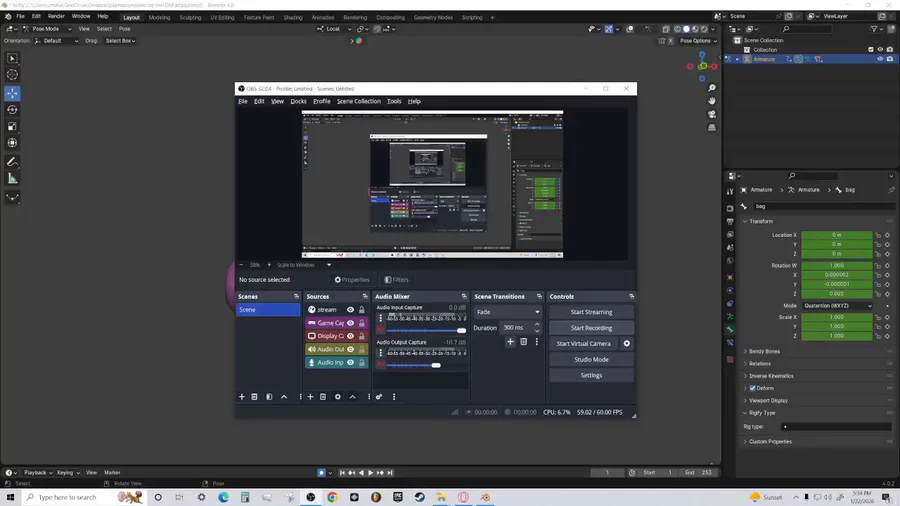
Task: Play animation in Blender timeline
Action: (370, 473)
